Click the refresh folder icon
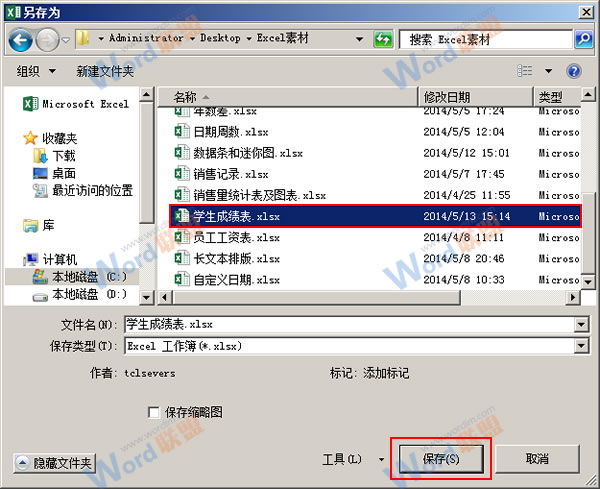The width and height of the screenshot is (600, 489). pos(382,39)
